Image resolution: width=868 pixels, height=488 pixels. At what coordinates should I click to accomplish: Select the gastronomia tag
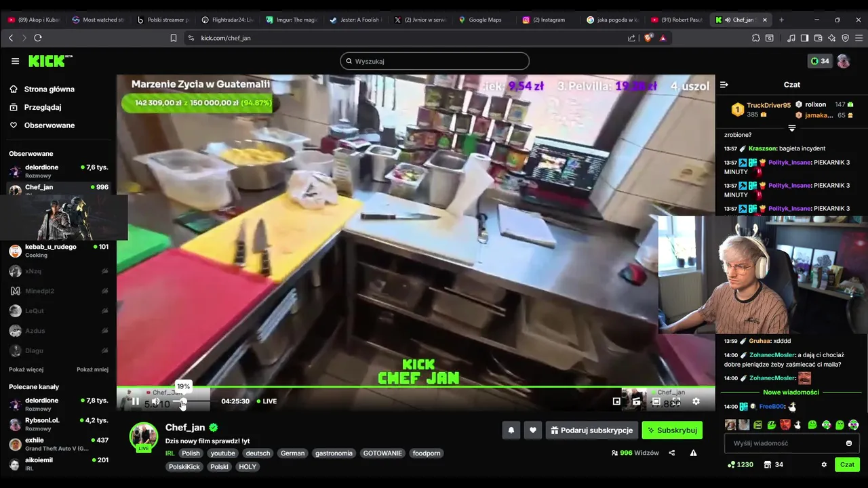pyautogui.click(x=334, y=453)
